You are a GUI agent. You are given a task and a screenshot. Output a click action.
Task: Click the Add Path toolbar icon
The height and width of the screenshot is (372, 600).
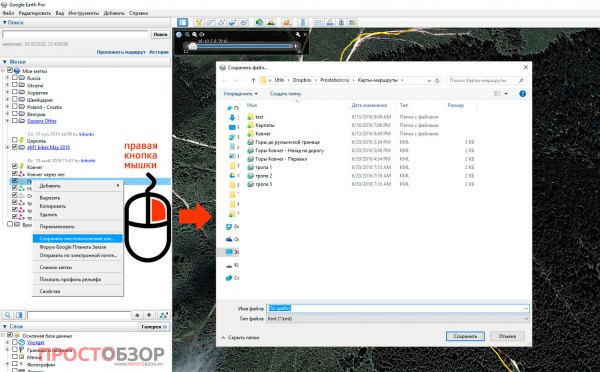pos(221,23)
